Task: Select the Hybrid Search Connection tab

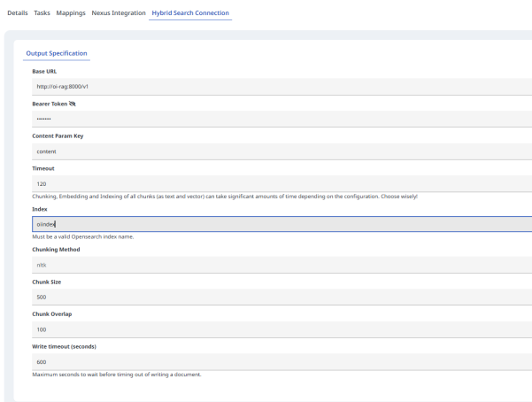Action: 190,13
